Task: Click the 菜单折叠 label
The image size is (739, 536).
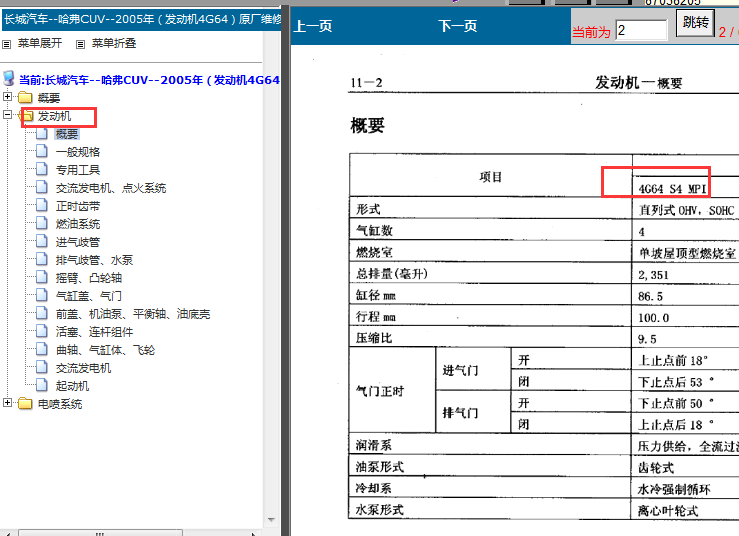Action: tap(114, 43)
